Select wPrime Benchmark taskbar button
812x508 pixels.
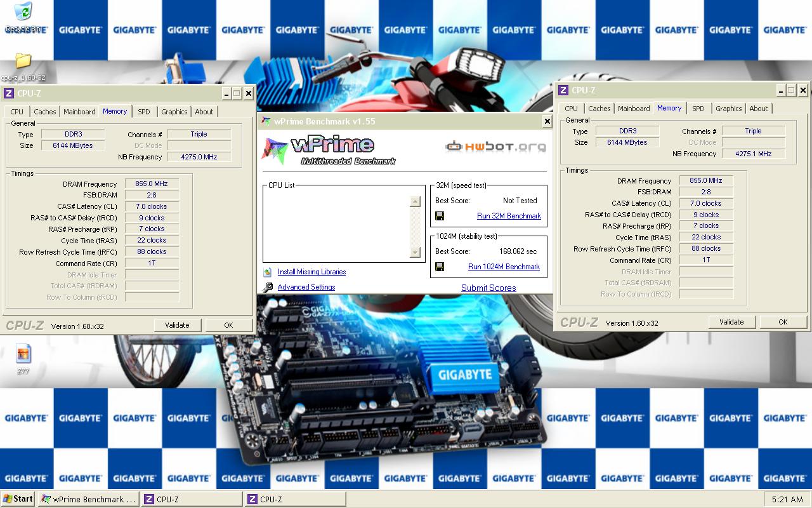click(88, 499)
